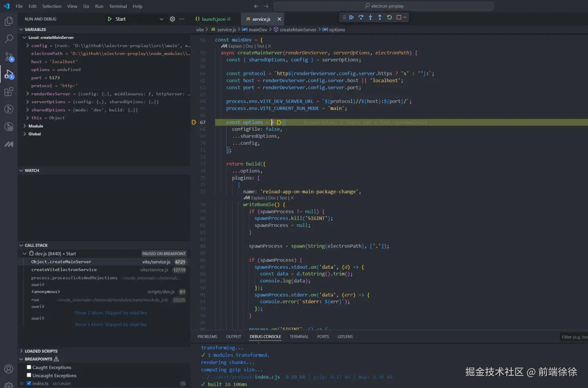Screen dimensions: 588x388
Task: Go forward with the navigation right arrow
Action: pyautogui.click(x=266, y=6)
